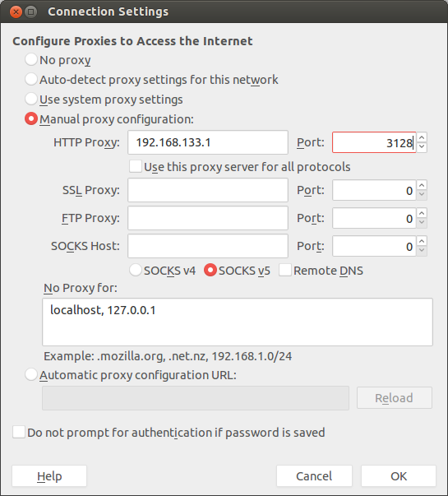This screenshot has width=448, height=496.
Task: Increase the SSL proxy port number
Action: click(422, 185)
